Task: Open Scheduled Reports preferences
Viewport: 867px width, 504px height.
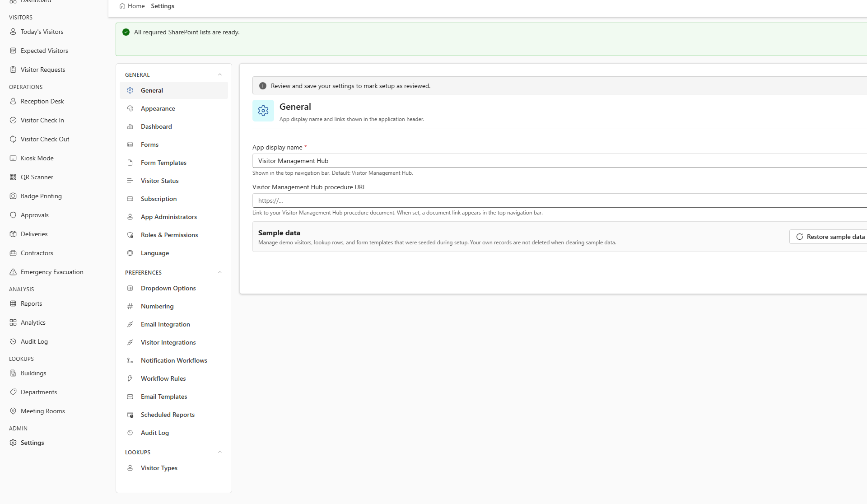Action: pos(174,415)
